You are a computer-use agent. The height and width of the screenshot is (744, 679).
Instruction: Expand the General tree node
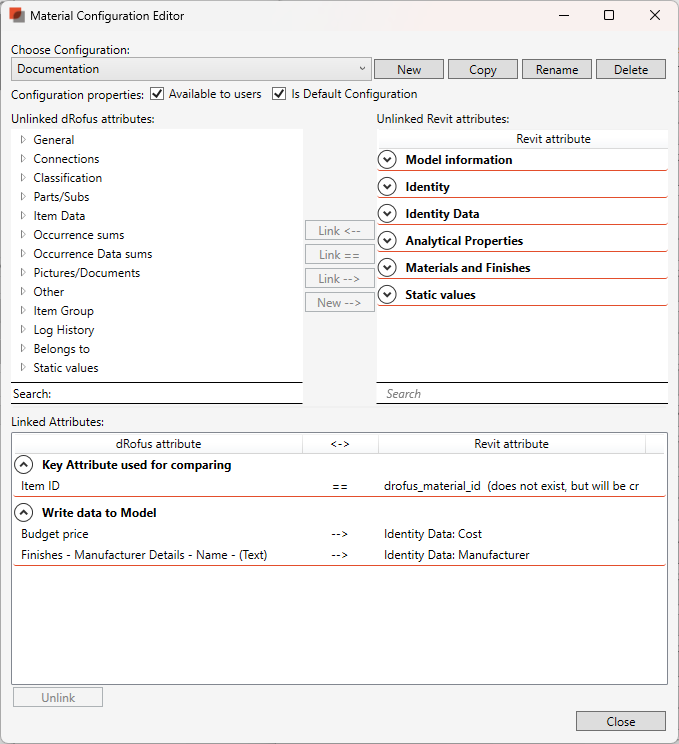point(23,140)
